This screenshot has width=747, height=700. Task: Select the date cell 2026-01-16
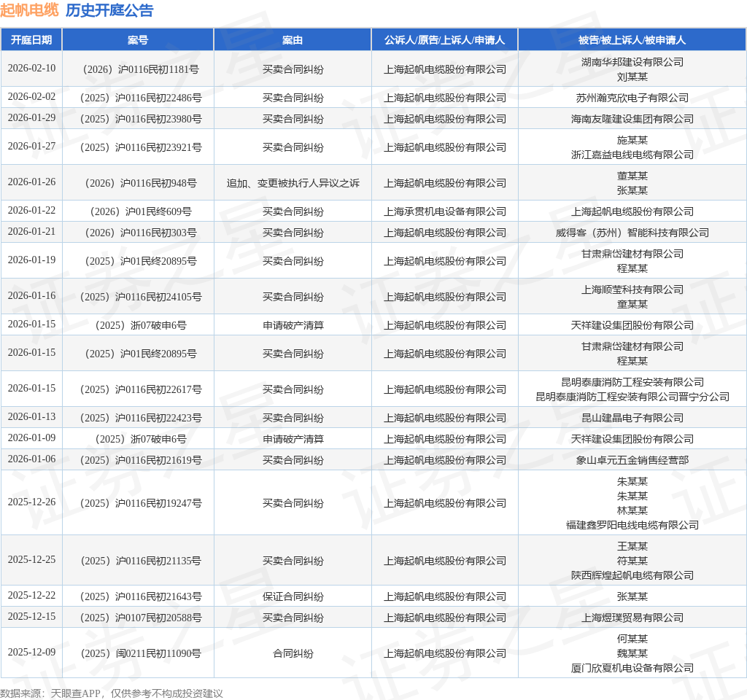(31, 296)
